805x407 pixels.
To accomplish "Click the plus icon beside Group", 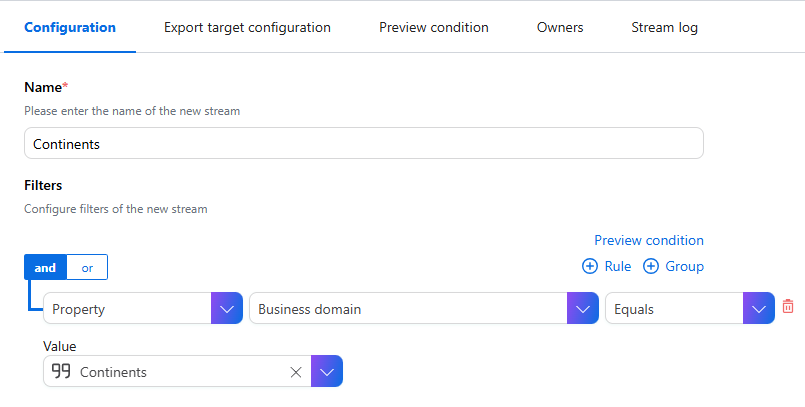I will (650, 266).
